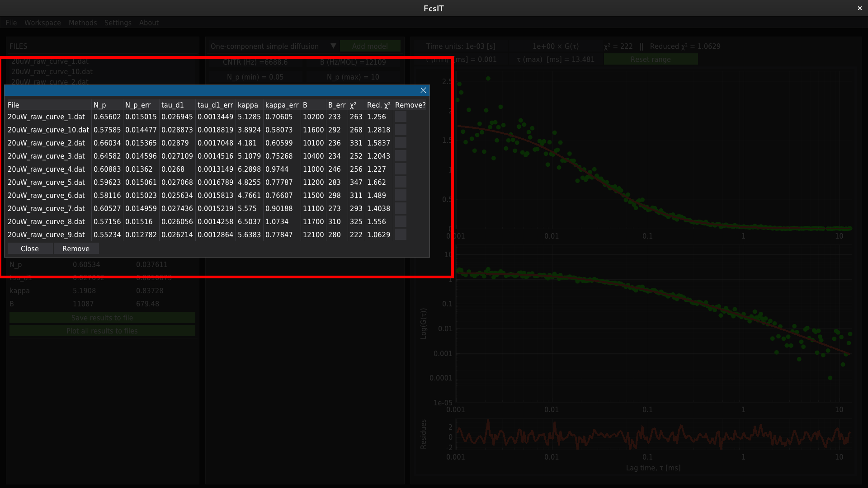Open One-component simple diffusion combo box
Viewport: 868px width, 488px height.
pos(264,47)
